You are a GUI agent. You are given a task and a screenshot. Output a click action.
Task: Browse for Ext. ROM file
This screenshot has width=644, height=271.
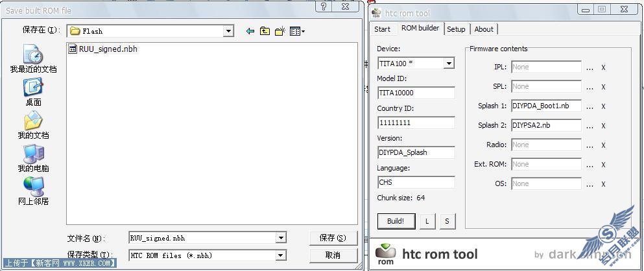pyautogui.click(x=590, y=165)
